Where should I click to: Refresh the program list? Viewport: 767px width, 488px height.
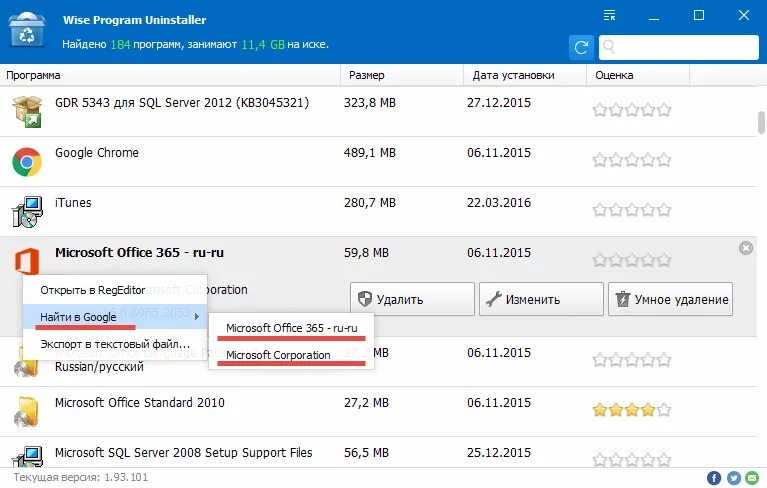(581, 47)
